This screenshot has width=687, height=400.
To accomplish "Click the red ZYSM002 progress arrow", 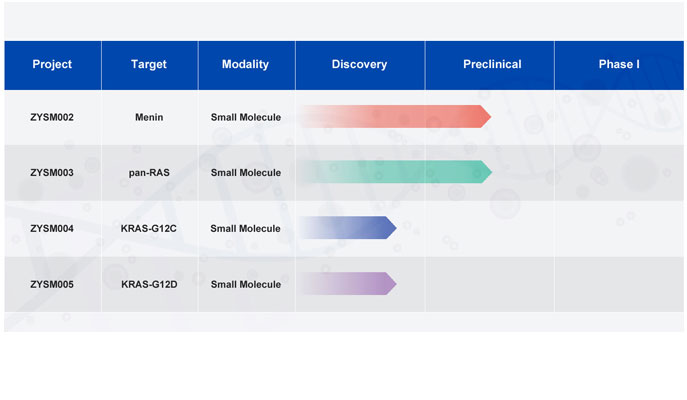I will coord(394,117).
